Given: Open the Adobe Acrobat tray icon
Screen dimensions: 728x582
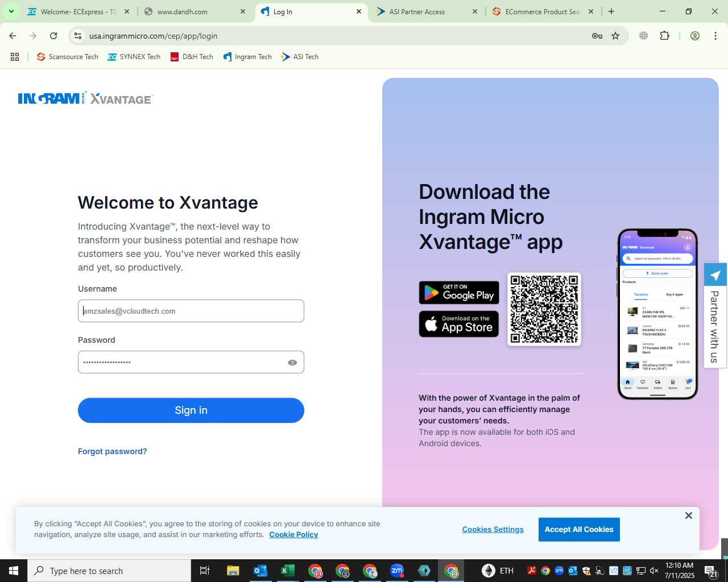Looking at the screenshot, I should 532,571.
